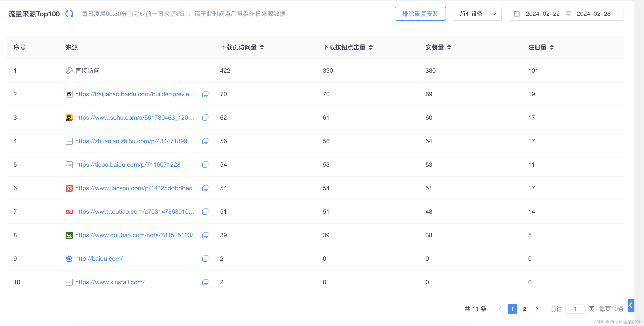
Task: Sort by 安装量 column
Action: 449,47
